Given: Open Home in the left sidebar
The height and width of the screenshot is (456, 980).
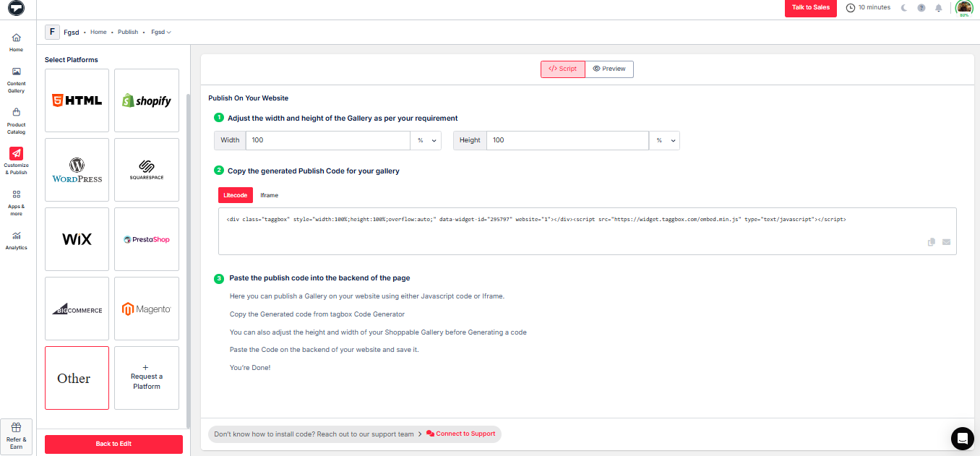Looking at the screenshot, I should pyautogui.click(x=17, y=43).
